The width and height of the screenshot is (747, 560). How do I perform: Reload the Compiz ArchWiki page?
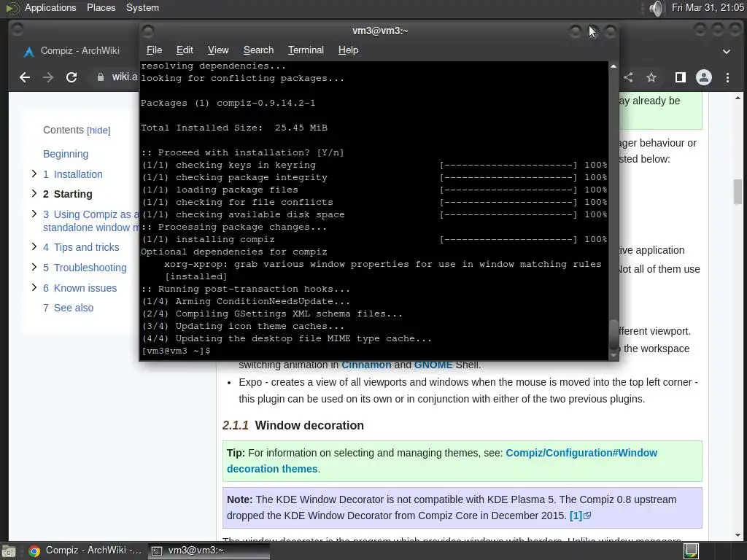click(x=71, y=77)
